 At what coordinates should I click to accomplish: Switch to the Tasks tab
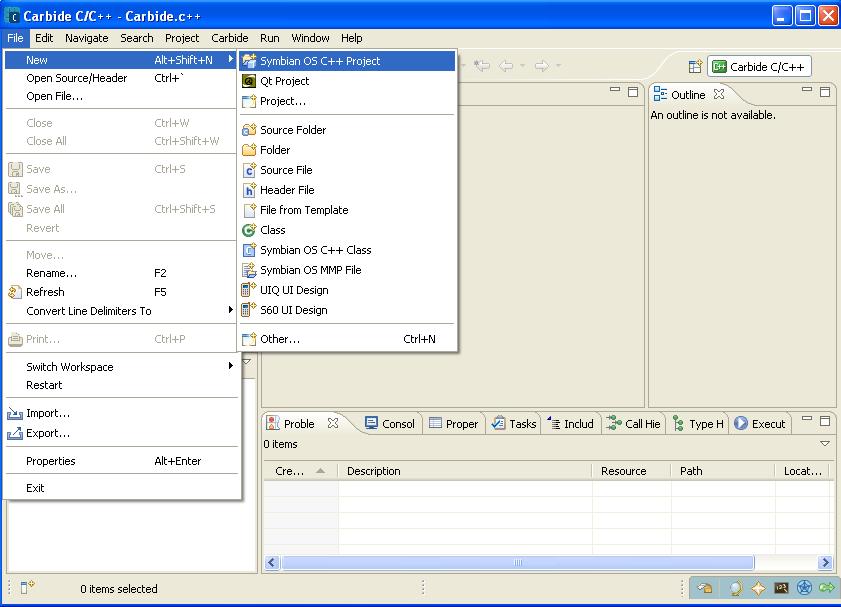point(514,424)
